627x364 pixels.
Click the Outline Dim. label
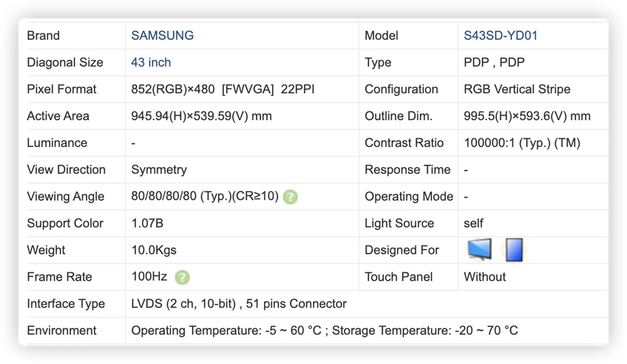(398, 116)
